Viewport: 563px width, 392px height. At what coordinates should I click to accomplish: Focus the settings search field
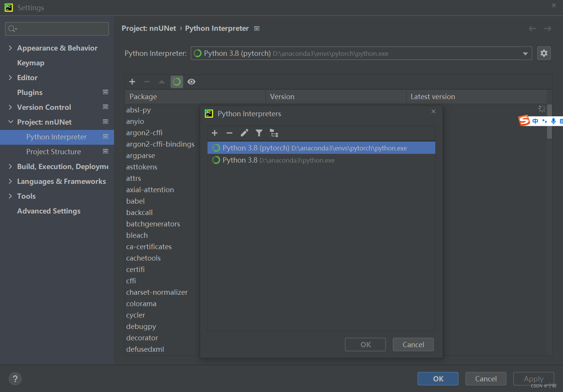(57, 29)
